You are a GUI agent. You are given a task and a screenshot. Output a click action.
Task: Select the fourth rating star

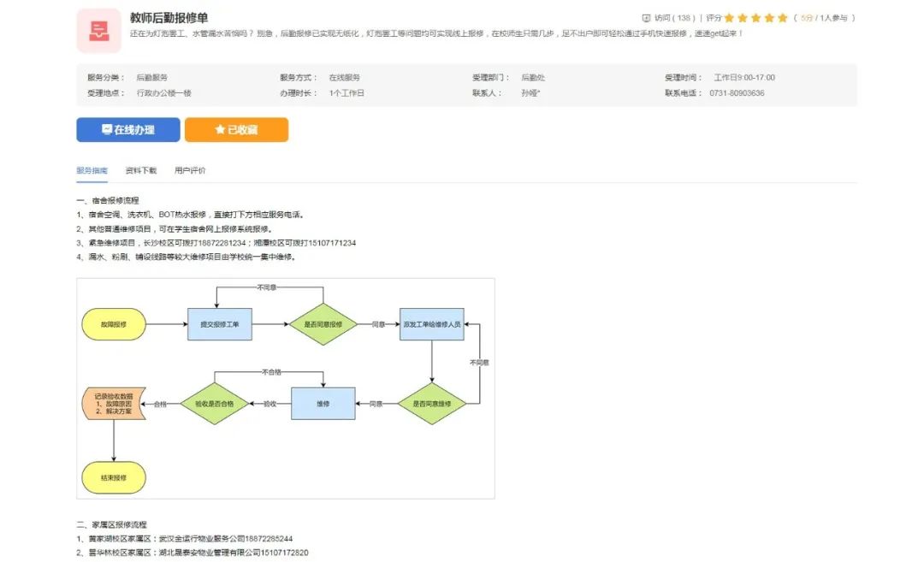pos(769,18)
